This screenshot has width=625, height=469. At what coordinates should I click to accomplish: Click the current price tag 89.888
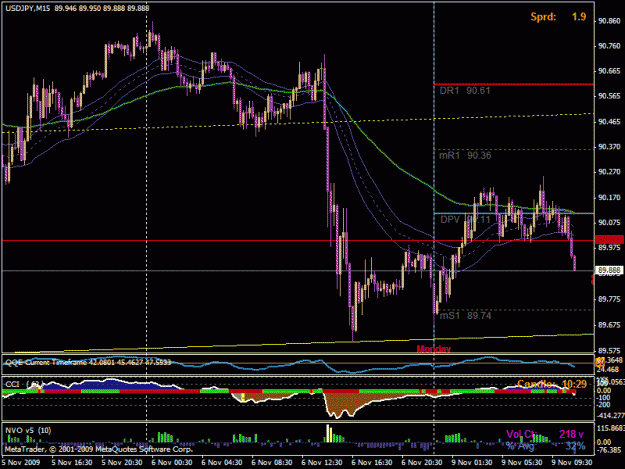[609, 270]
